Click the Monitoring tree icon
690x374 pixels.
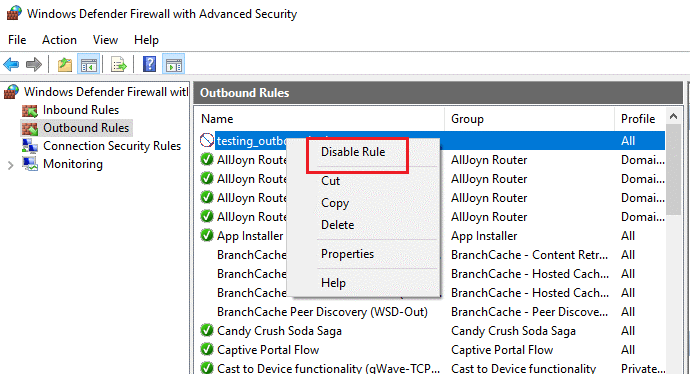[30, 164]
